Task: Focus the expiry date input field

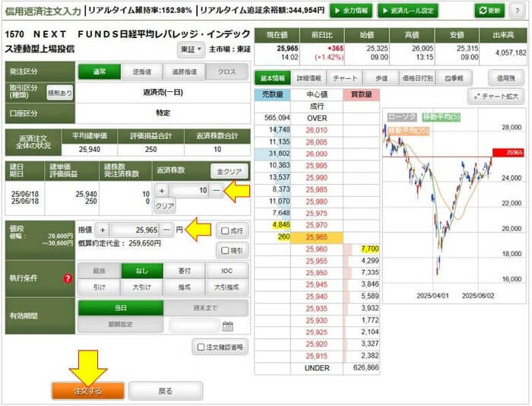Action: pos(194,325)
